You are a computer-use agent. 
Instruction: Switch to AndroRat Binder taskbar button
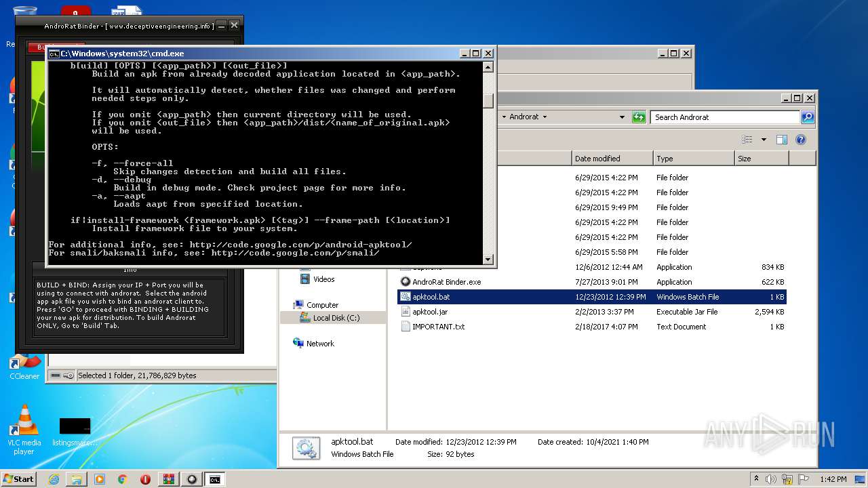pyautogui.click(x=192, y=479)
